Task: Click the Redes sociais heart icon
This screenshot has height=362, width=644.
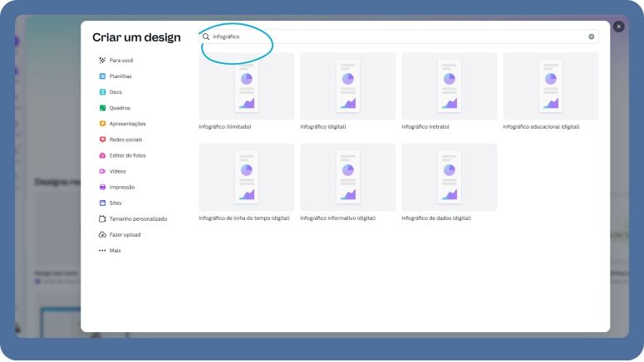Action: click(102, 139)
